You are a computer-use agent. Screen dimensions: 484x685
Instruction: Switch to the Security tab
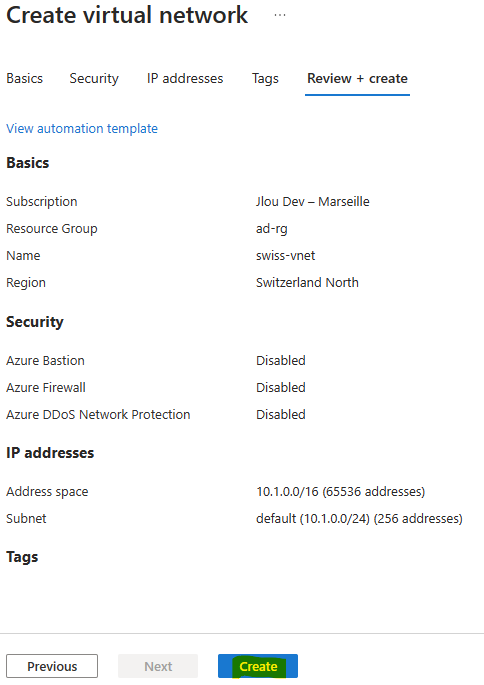tap(94, 79)
